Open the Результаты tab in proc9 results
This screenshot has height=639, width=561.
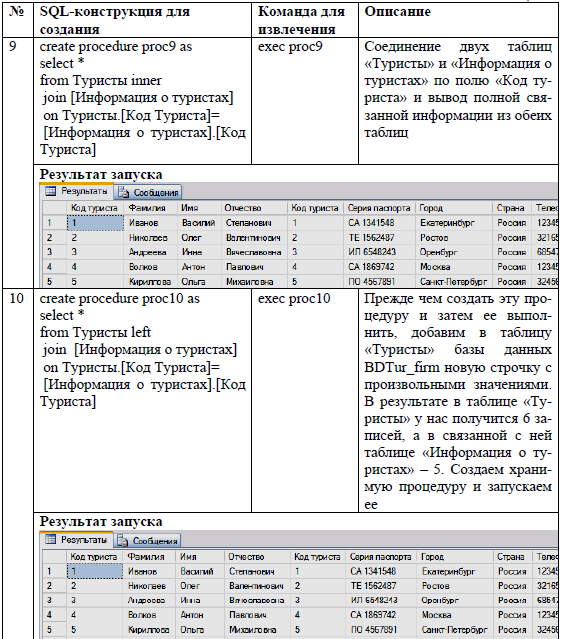(x=77, y=191)
